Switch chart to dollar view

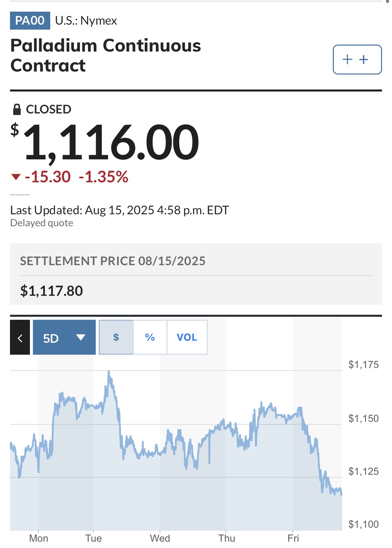coord(116,337)
